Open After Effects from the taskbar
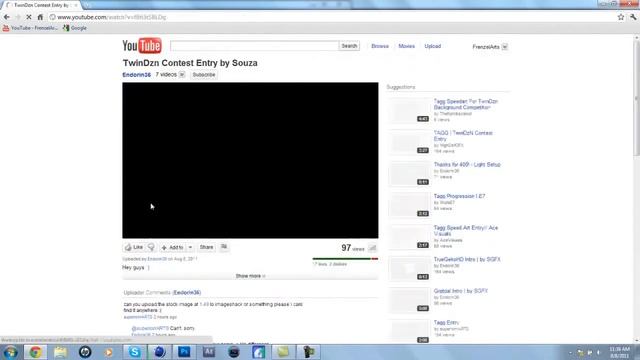This screenshot has height=360, width=640. 209,352
